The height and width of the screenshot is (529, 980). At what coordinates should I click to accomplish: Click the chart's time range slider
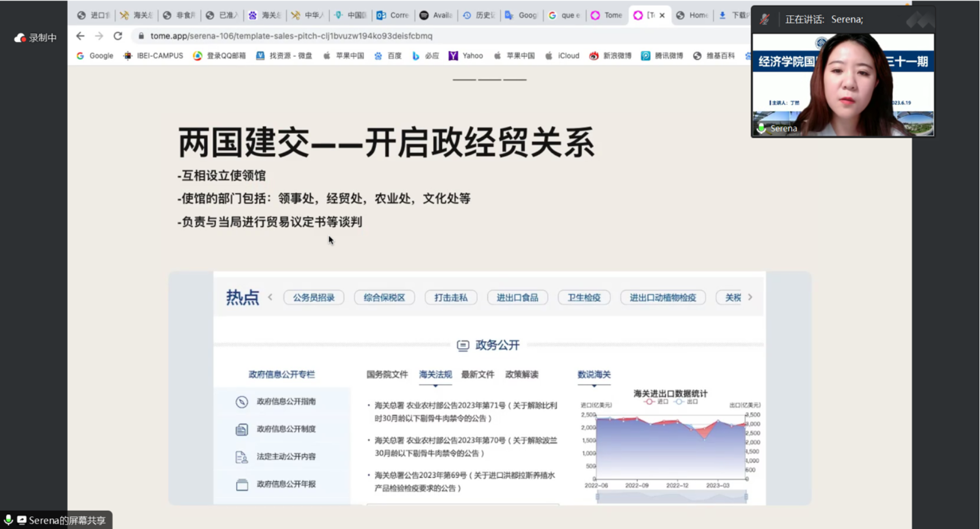pos(671,497)
